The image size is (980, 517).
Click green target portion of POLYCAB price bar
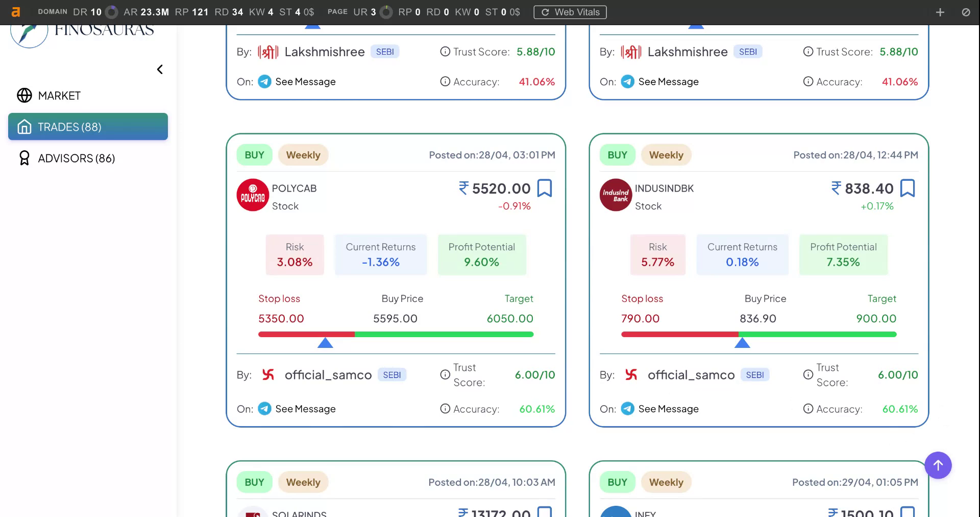coord(444,334)
